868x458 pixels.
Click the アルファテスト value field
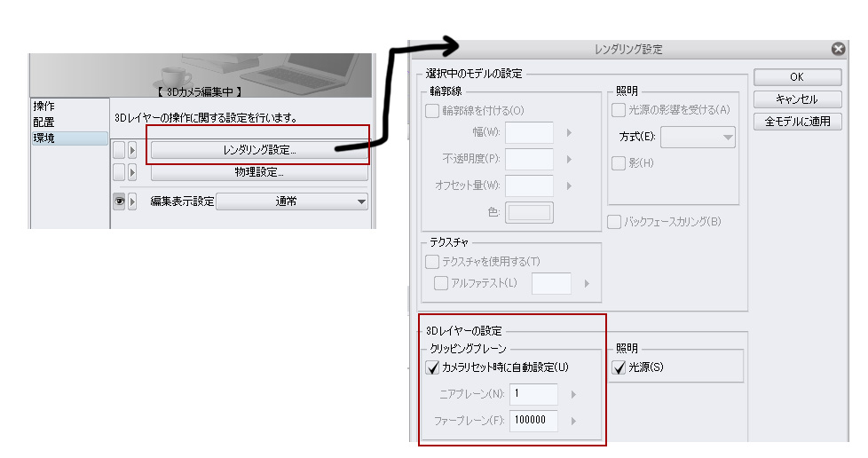[551, 283]
